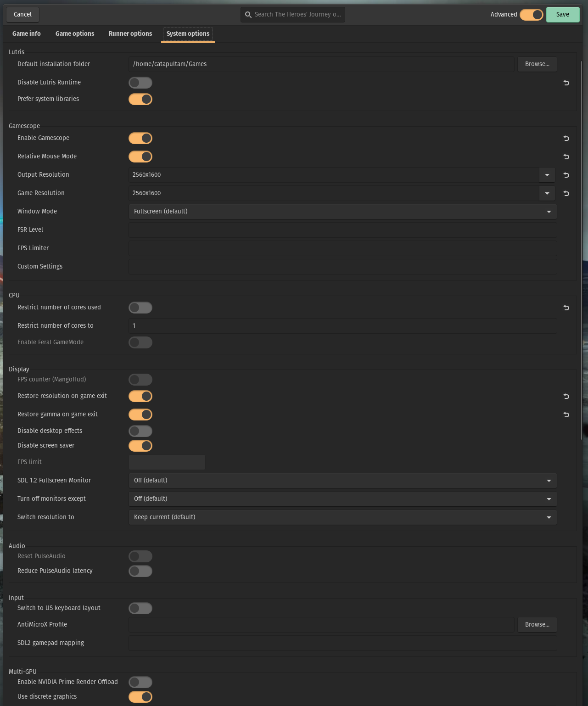This screenshot has width=588, height=706.
Task: Click Default installation folder path field
Action: tap(322, 64)
